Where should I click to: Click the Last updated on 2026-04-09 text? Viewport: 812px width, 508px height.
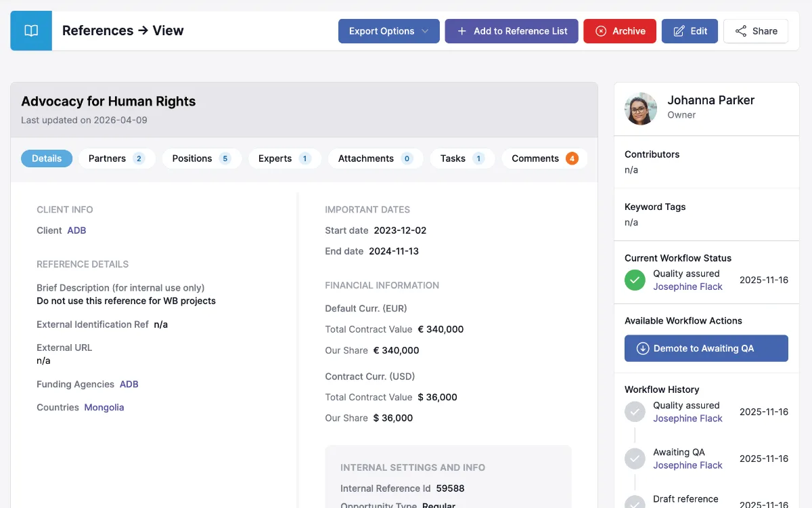tap(84, 120)
